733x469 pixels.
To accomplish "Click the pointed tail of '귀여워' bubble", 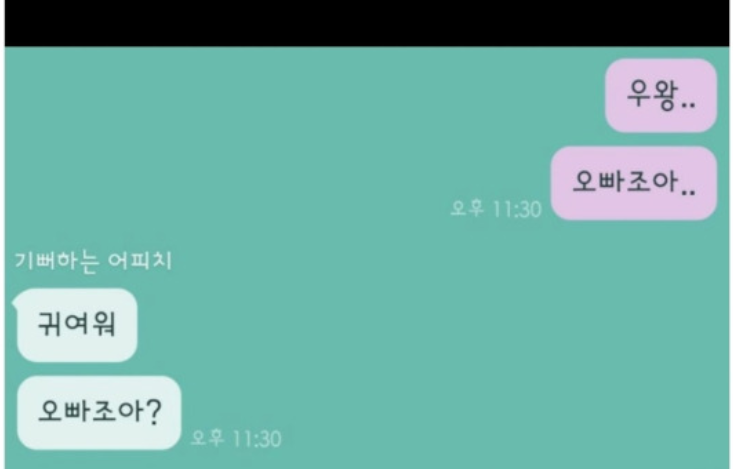I will pos(15,300).
